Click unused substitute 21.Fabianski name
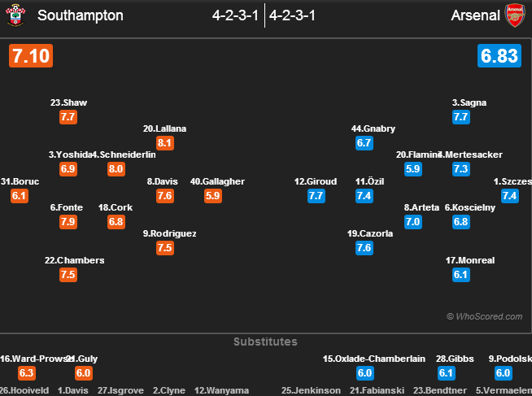 377,390
